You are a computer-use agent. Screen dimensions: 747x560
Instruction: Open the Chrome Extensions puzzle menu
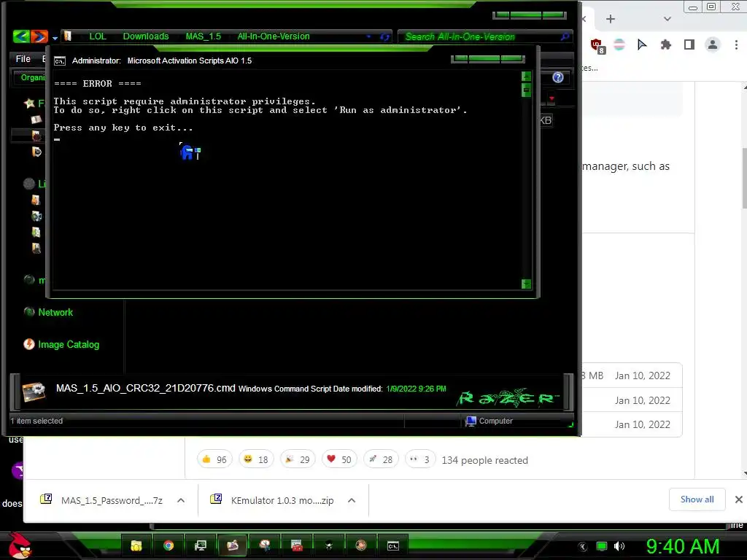click(x=665, y=44)
